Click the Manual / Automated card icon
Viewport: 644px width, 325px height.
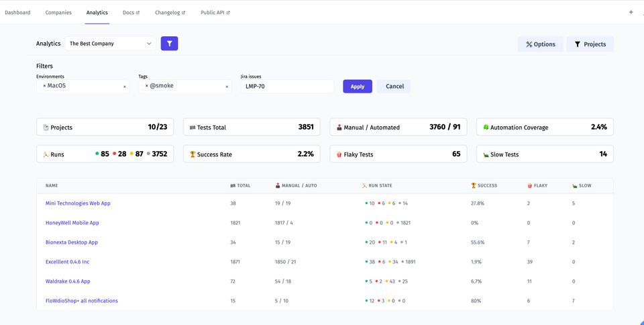click(339, 128)
